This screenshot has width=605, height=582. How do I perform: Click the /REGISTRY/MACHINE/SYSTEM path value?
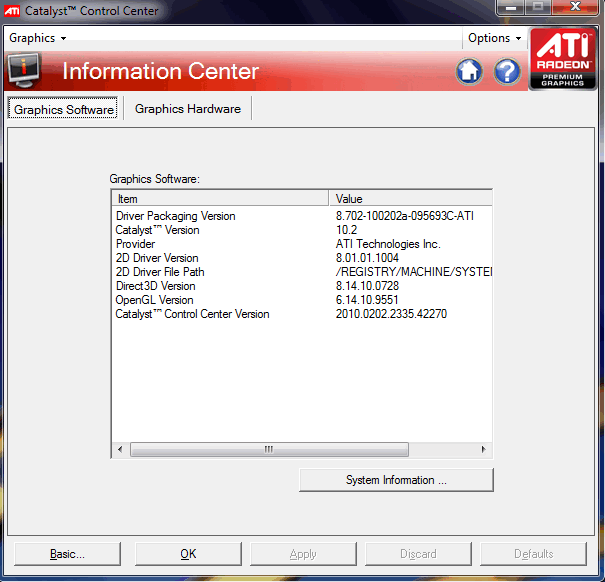point(414,272)
